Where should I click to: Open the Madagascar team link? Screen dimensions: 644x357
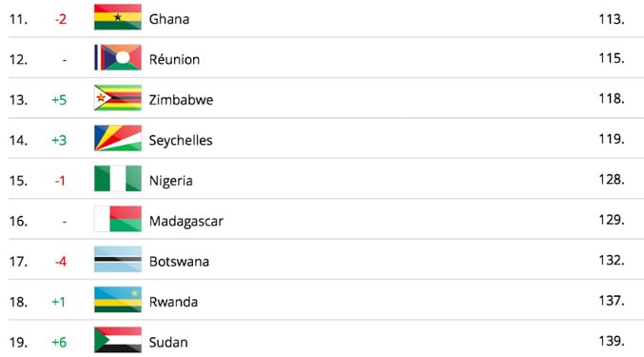pos(186,222)
